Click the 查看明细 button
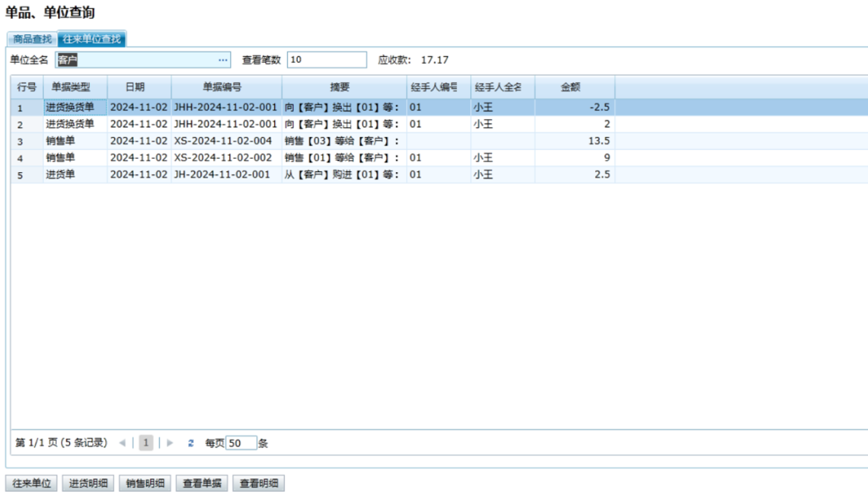Viewport: 868px width, 494px height. [258, 484]
